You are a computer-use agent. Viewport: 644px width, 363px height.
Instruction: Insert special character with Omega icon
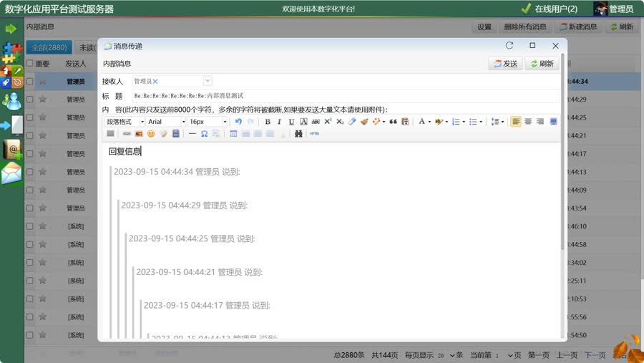204,134
